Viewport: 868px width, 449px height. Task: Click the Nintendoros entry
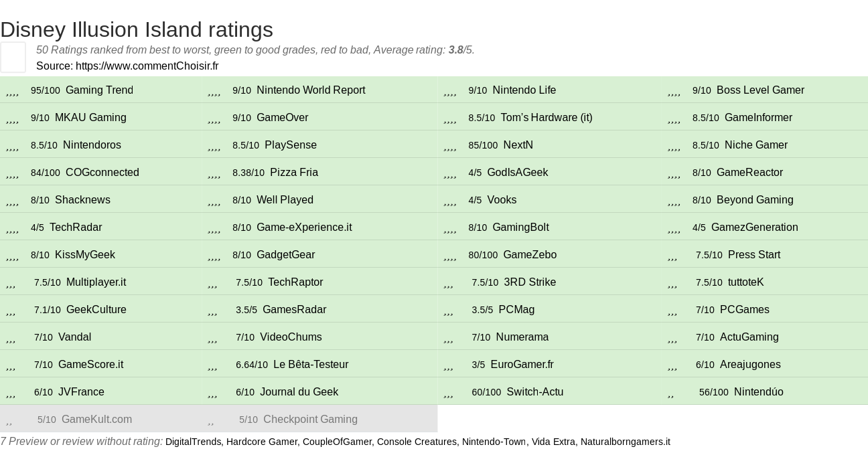[x=92, y=145]
